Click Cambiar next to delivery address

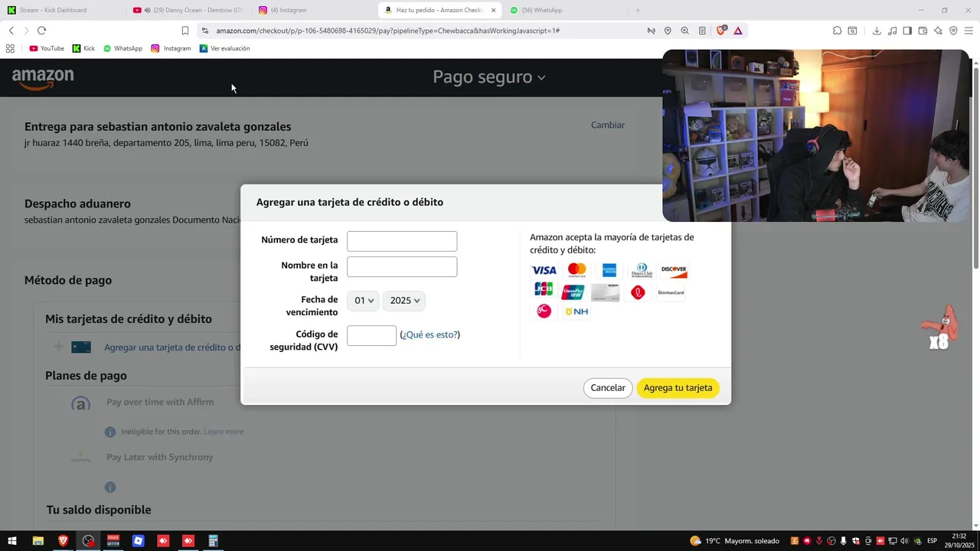click(x=608, y=125)
